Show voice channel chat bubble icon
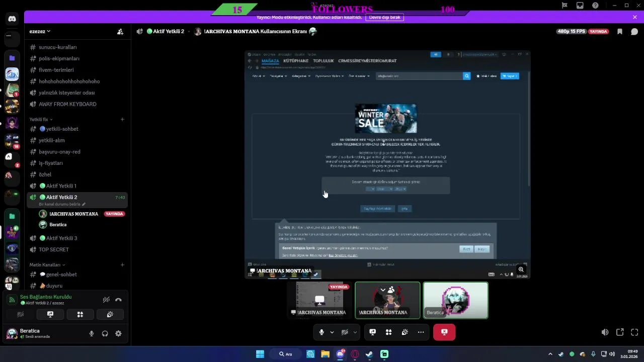The width and height of the screenshot is (644, 362). click(x=634, y=31)
